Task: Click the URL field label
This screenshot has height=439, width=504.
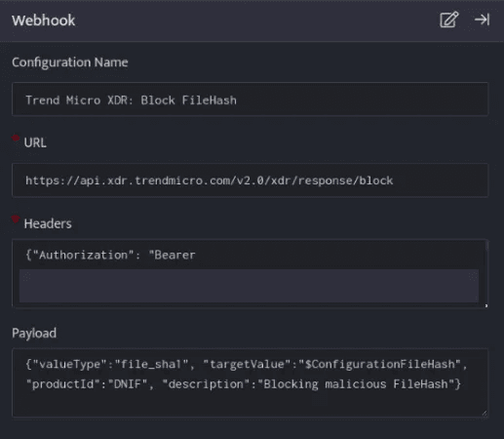Action: click(x=35, y=142)
